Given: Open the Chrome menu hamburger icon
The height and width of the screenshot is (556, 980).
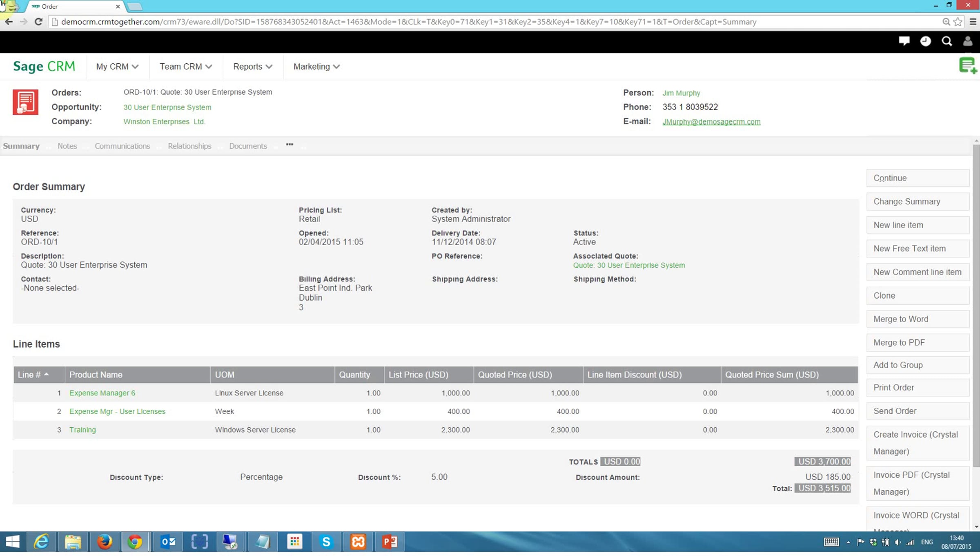Looking at the screenshot, I should click(x=973, y=22).
